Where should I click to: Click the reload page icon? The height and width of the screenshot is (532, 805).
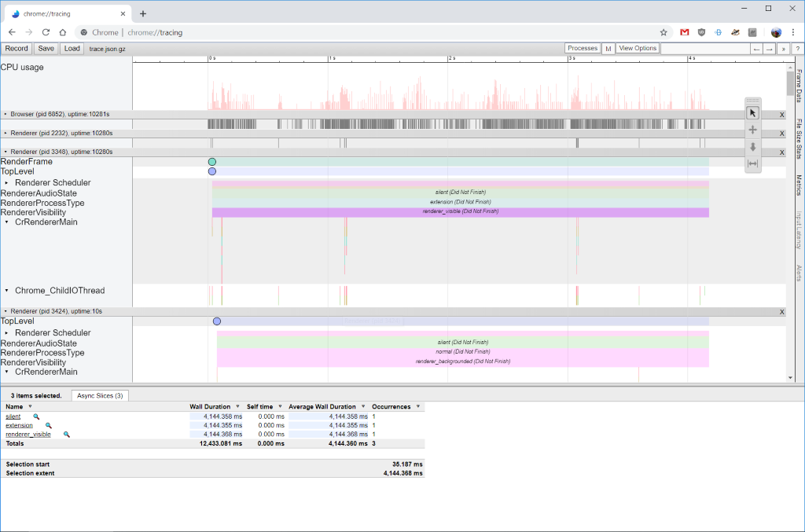(x=46, y=32)
